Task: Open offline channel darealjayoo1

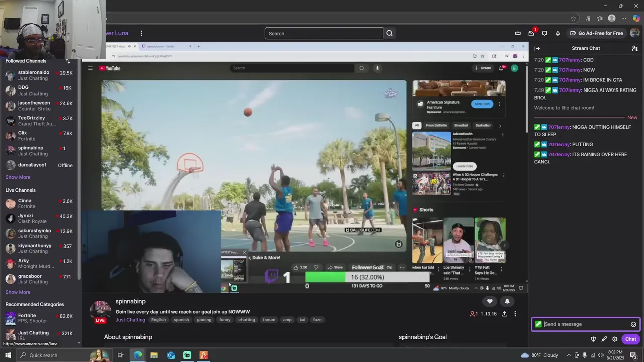Action: (x=40, y=165)
